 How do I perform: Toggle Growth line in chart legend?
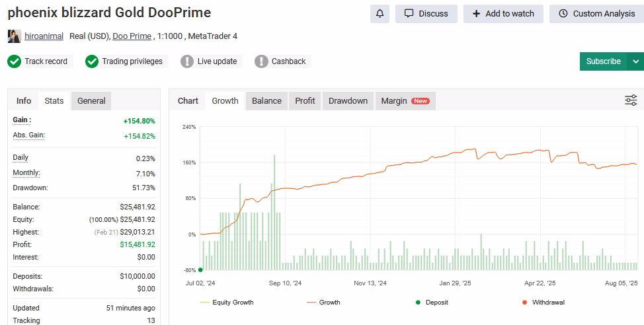(x=323, y=303)
